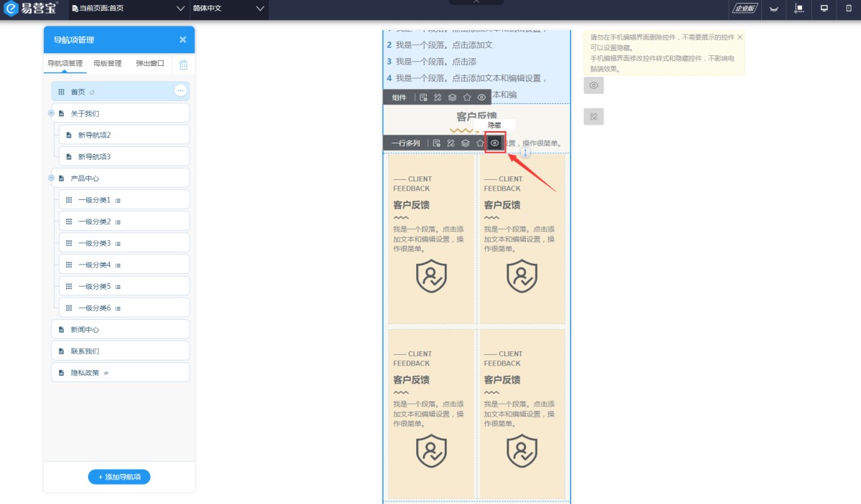This screenshot has height=504, width=861.
Task: Click the icon beside 隐私政策
Action: point(106,373)
